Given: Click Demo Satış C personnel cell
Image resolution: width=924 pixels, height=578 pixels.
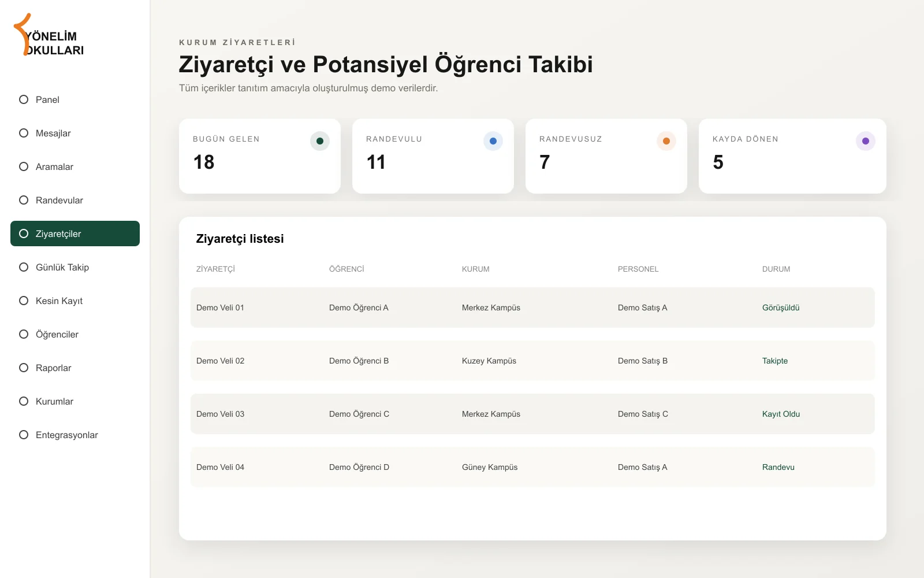Looking at the screenshot, I should [x=643, y=414].
